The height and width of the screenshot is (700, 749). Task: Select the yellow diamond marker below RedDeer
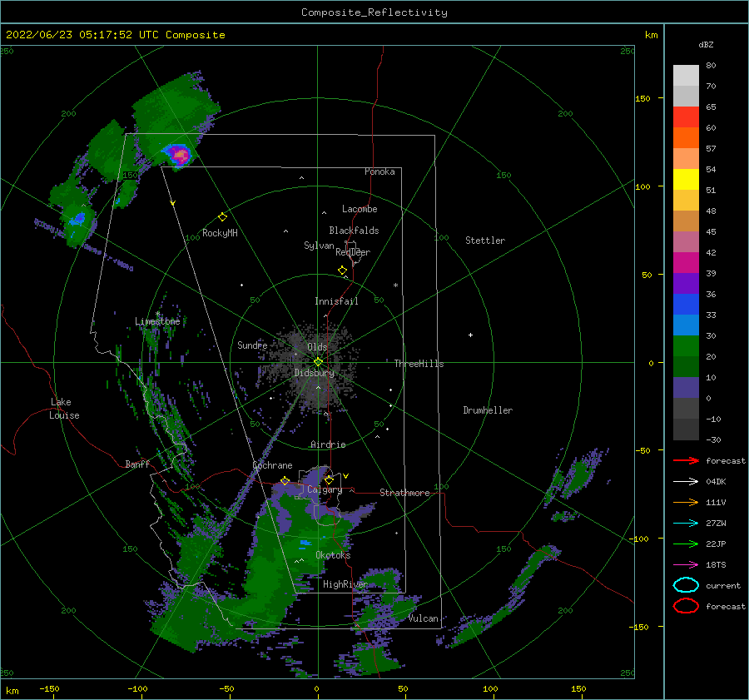coord(342,271)
